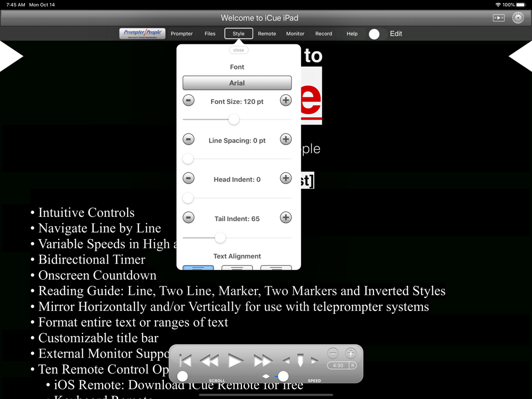
Task: Toggle the Edit switch
Action: click(377, 34)
